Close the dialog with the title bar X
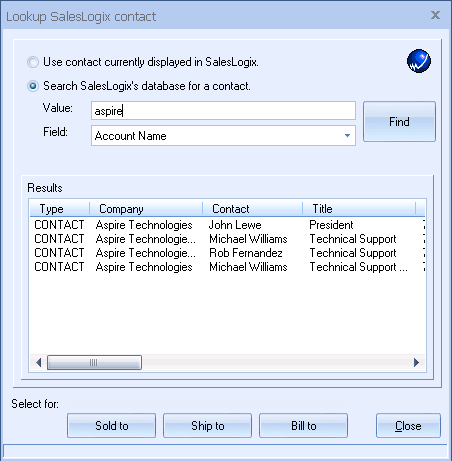Image resolution: width=452 pixels, height=461 pixels. (435, 15)
